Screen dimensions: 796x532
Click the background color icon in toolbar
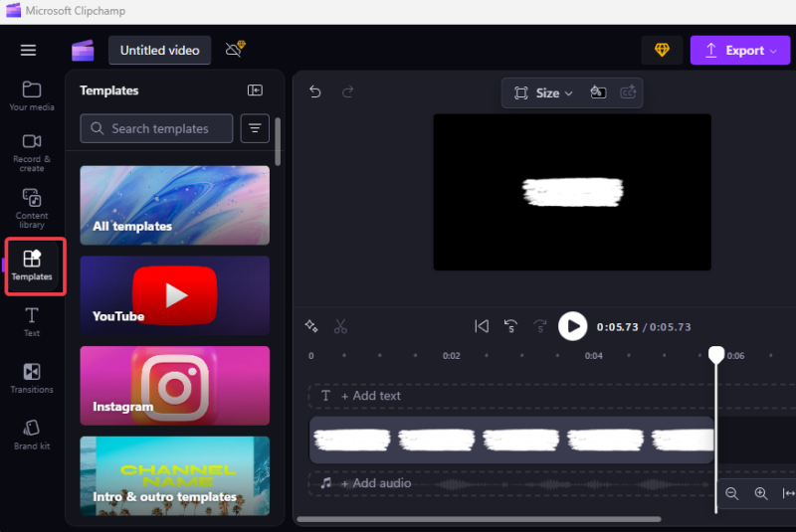[598, 92]
